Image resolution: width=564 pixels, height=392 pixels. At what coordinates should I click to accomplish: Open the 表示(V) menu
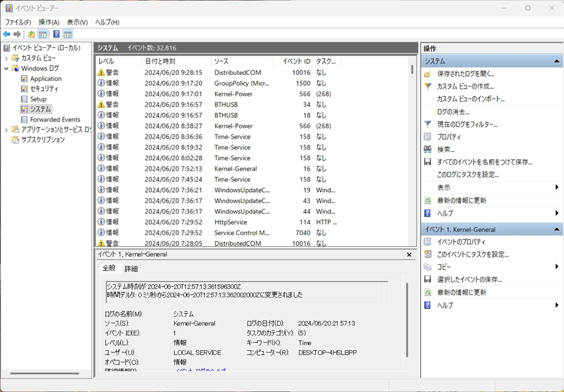point(77,22)
